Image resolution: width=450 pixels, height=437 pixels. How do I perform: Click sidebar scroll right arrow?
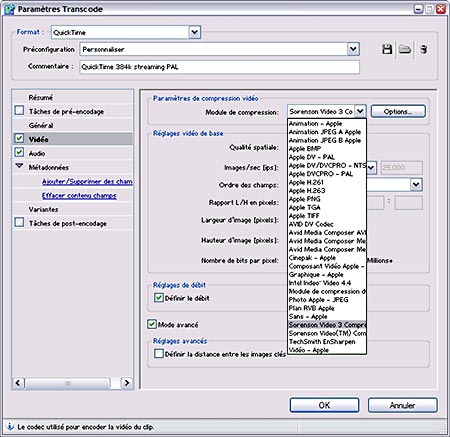coord(127,383)
